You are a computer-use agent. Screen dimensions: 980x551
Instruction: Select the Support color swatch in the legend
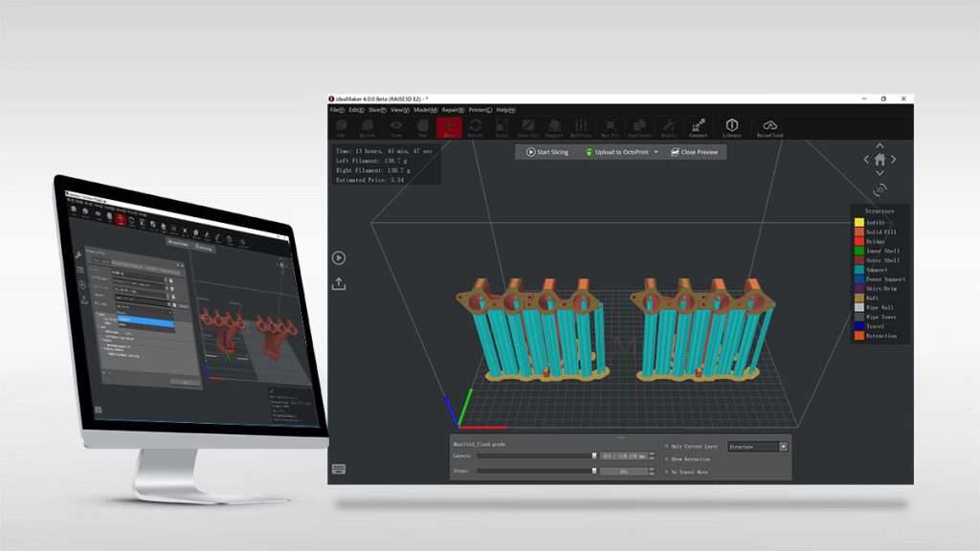tap(857, 269)
